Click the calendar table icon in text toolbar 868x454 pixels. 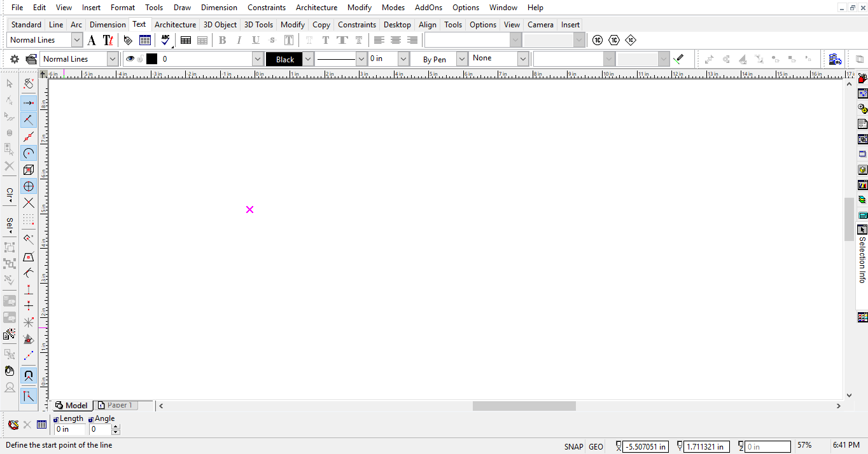pos(145,40)
